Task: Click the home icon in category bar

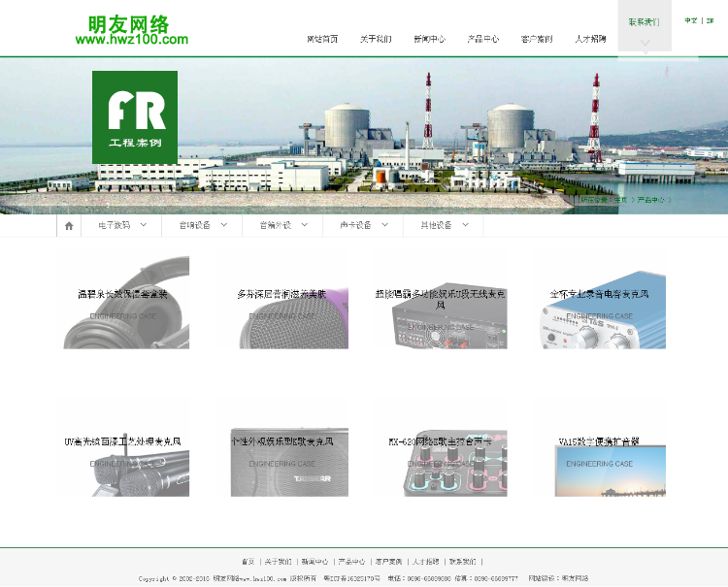Action: [69, 225]
